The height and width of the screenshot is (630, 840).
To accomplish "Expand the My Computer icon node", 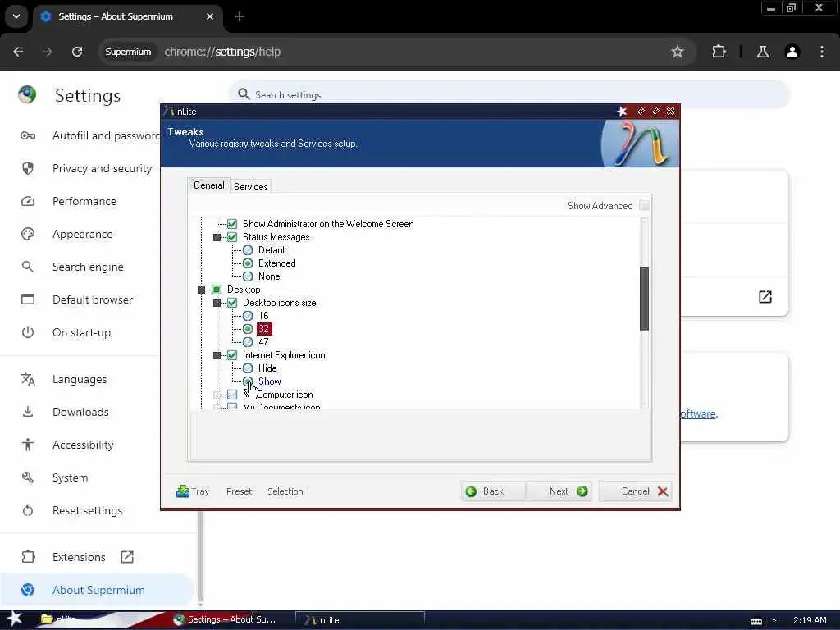I will click(x=217, y=395).
